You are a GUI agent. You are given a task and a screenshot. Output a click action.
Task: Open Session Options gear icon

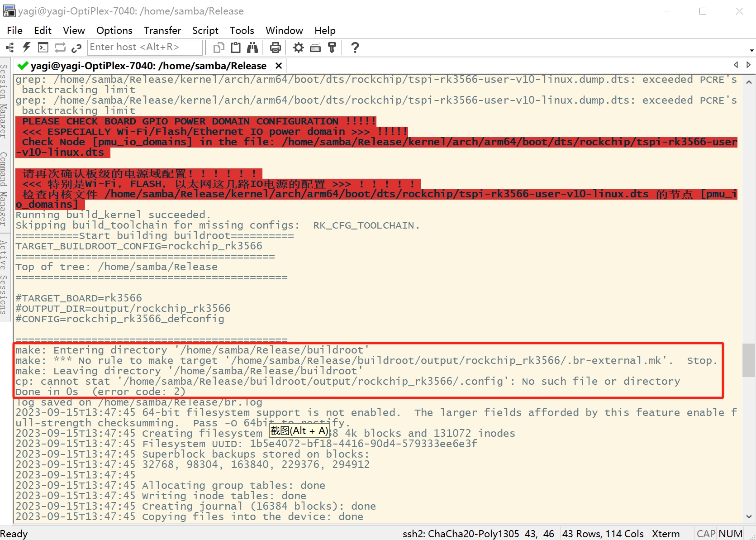[x=298, y=48]
